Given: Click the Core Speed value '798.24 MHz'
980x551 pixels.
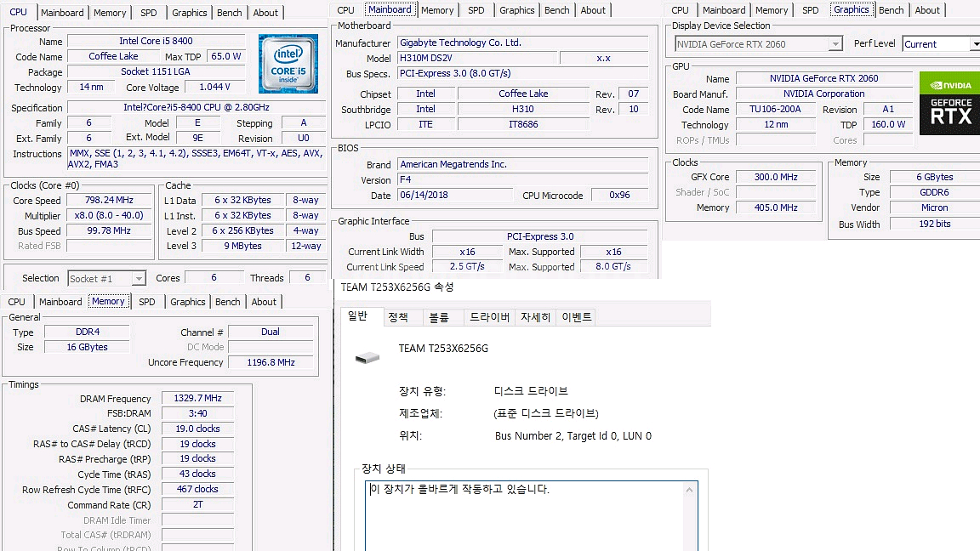Looking at the screenshot, I should [x=110, y=200].
